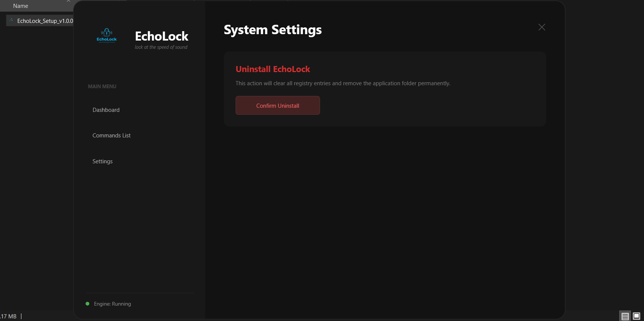
Task: Go to Settings in the sidebar
Action: coord(102,161)
